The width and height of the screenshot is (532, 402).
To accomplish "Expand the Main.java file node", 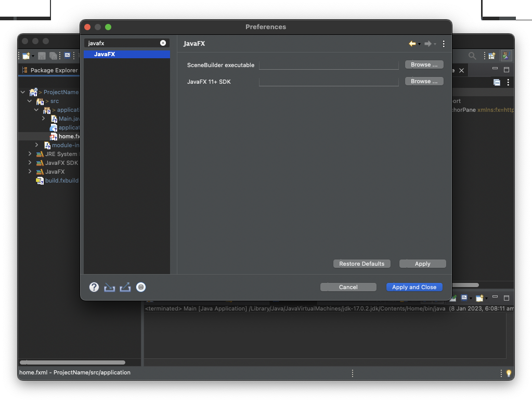I will tap(44, 119).
